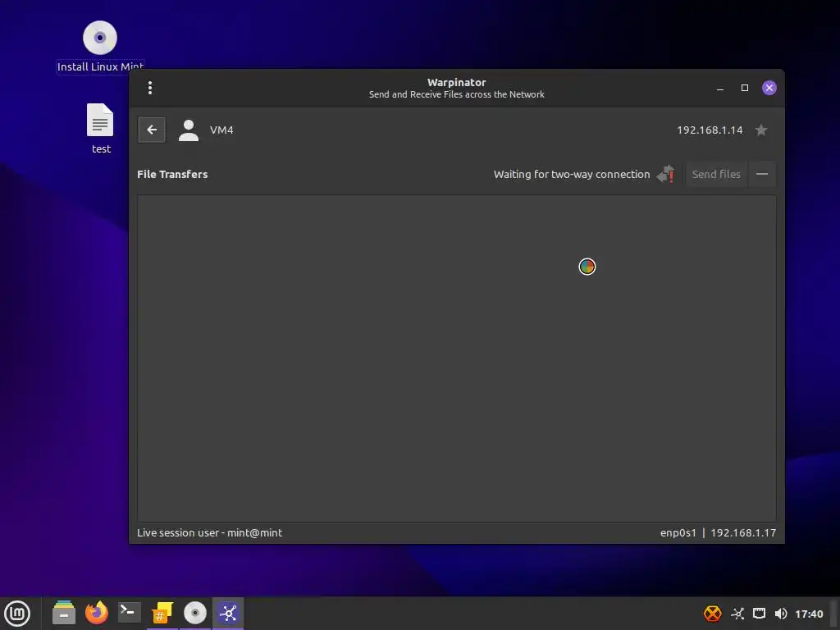The height and width of the screenshot is (630, 840).
Task: Open the network tray icon
Action: (x=759, y=614)
